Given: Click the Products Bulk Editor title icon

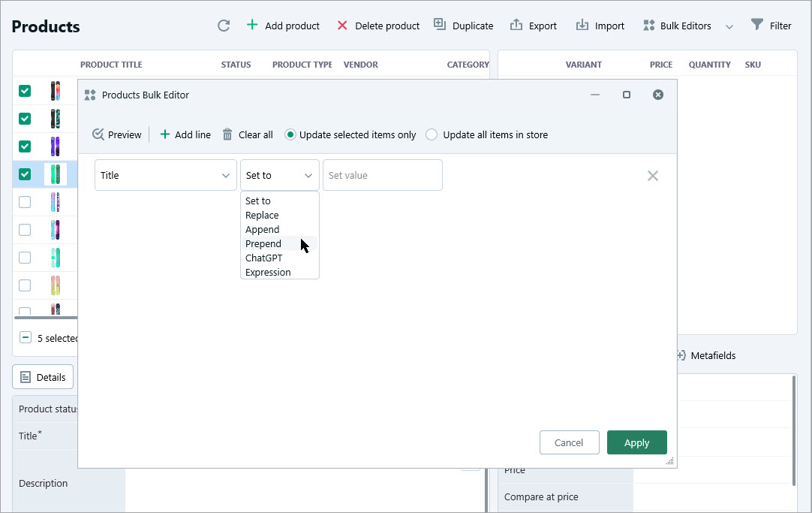Looking at the screenshot, I should pos(90,95).
